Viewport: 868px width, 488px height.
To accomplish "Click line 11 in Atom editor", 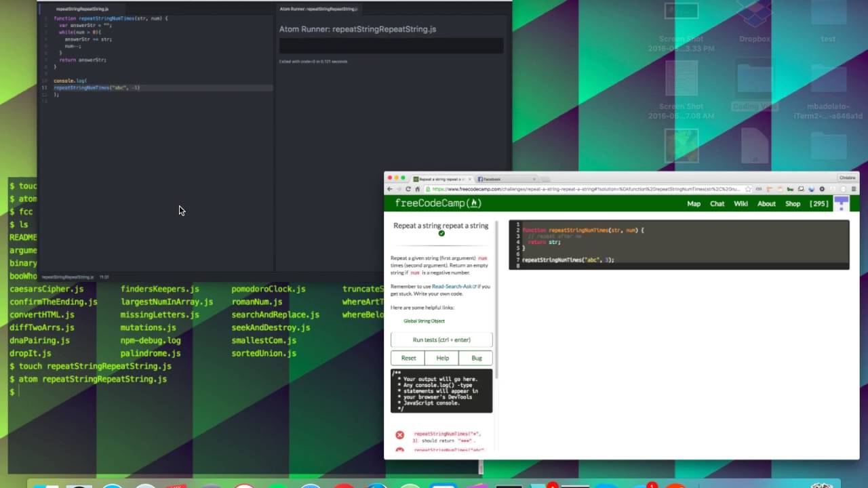I will (157, 87).
